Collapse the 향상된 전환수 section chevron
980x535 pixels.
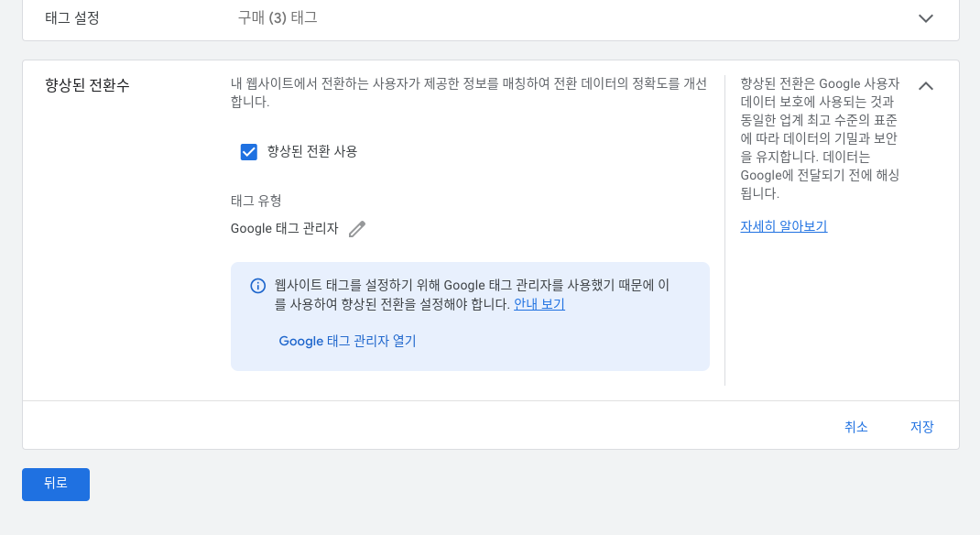tap(926, 86)
